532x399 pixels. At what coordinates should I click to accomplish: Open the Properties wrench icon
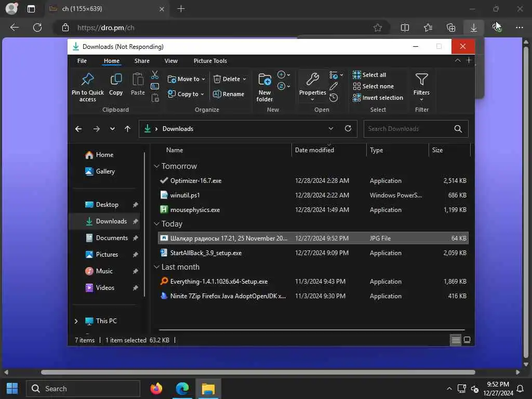[312, 79]
